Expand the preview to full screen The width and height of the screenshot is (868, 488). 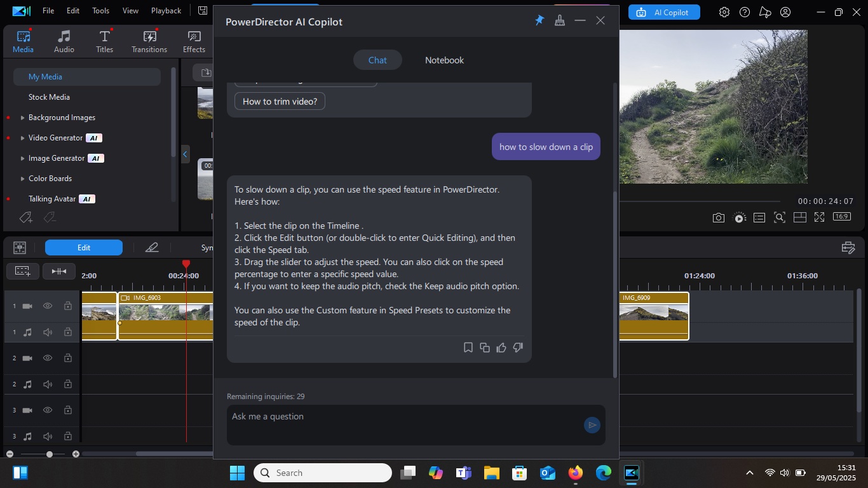click(x=820, y=217)
